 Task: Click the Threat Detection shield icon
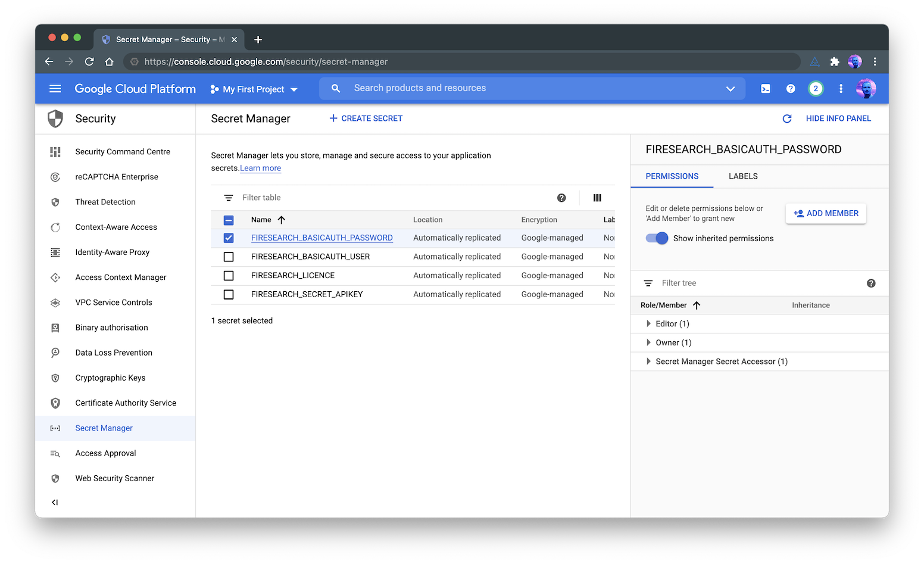click(55, 202)
